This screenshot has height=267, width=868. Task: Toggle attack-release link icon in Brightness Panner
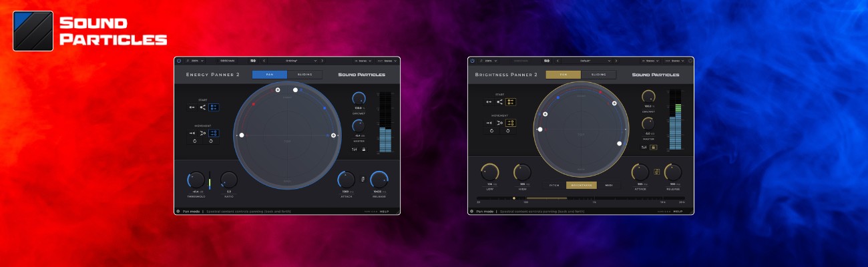coord(656,172)
